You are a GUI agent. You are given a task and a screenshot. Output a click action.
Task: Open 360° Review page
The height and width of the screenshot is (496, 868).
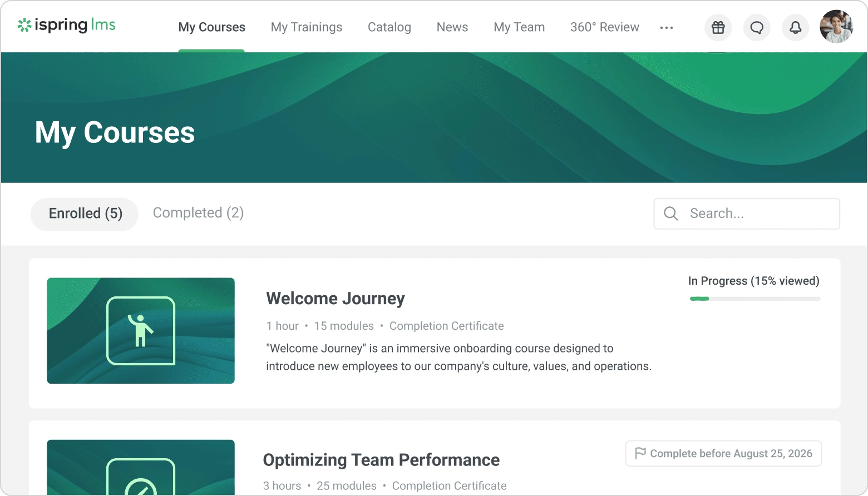[x=605, y=27]
